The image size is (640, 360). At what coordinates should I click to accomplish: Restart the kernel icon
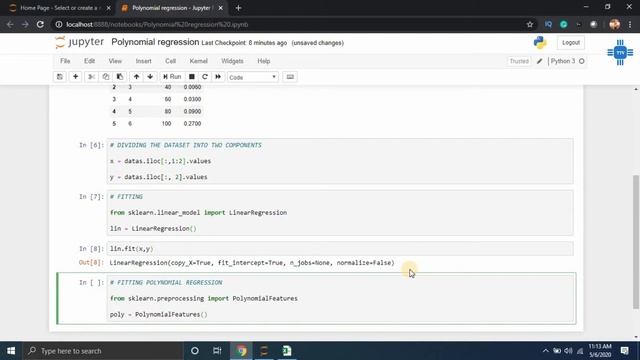(205, 77)
